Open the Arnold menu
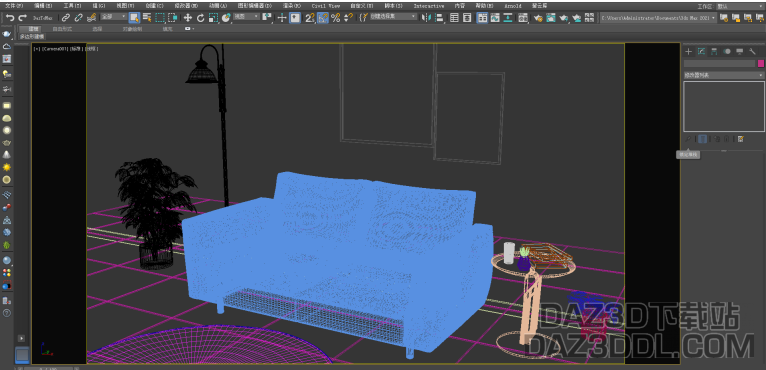766x370 pixels. (x=513, y=6)
